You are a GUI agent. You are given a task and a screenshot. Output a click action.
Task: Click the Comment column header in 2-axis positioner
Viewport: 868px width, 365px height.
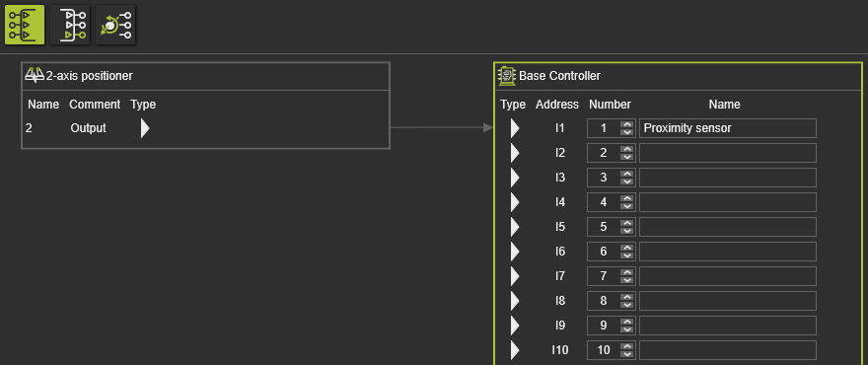click(95, 105)
